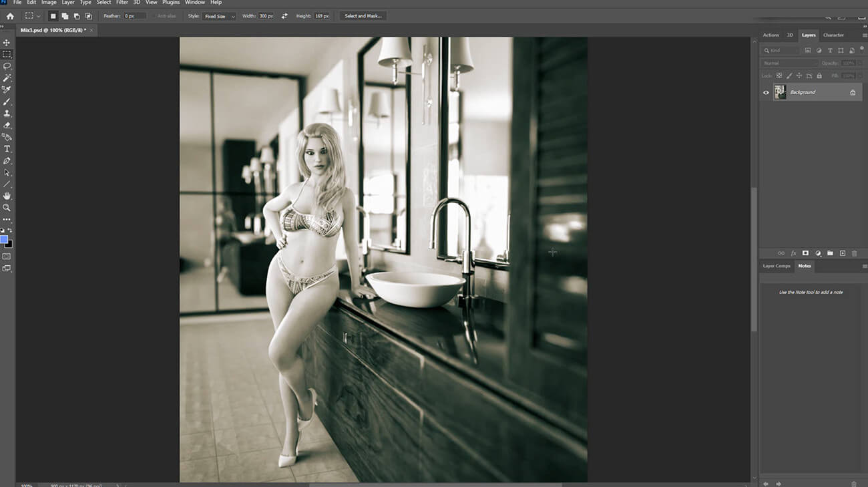Click the Delete layer trash icon
This screenshot has width=868, height=487.
click(854, 253)
